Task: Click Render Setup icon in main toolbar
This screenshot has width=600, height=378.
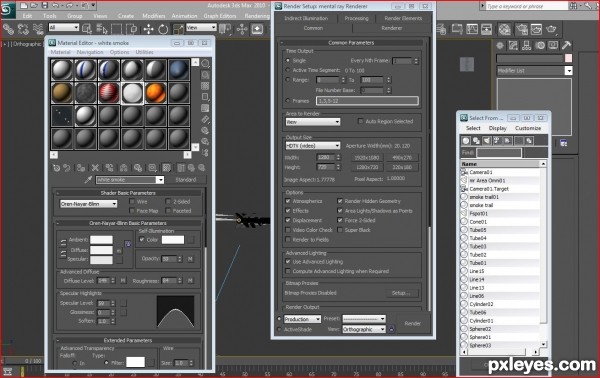Action: [x=522, y=29]
